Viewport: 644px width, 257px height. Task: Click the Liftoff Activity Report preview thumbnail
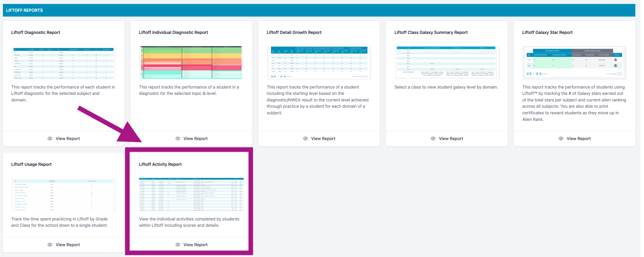pyautogui.click(x=191, y=194)
